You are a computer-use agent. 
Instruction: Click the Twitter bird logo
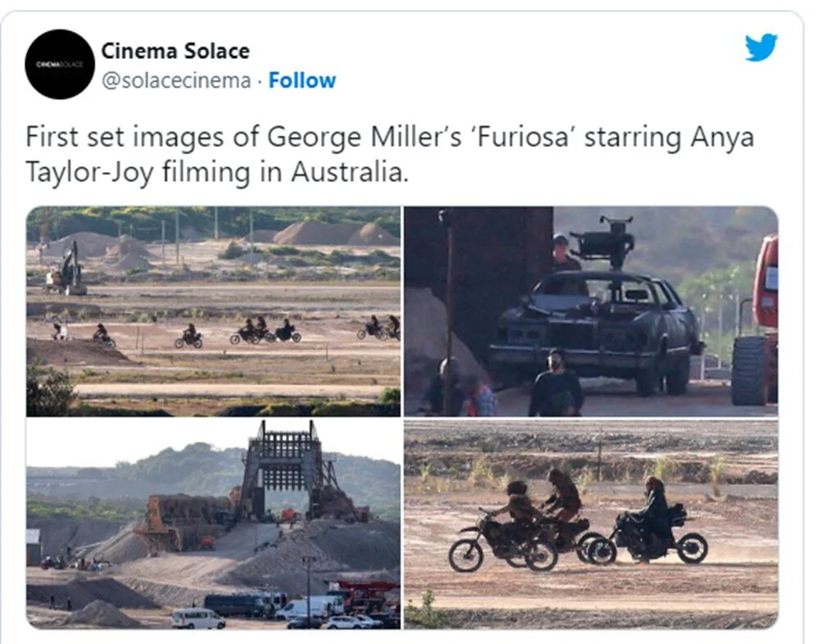[x=761, y=48]
